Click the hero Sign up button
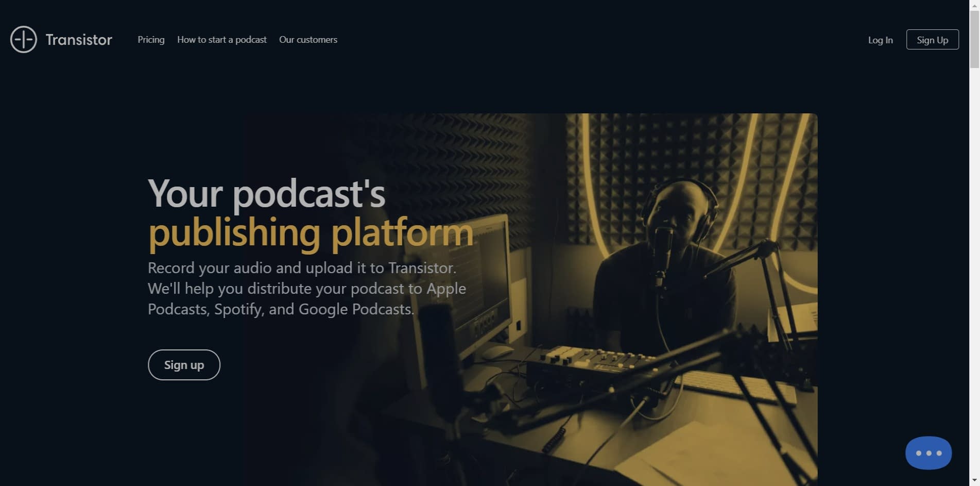The width and height of the screenshot is (980, 486). coord(184,365)
